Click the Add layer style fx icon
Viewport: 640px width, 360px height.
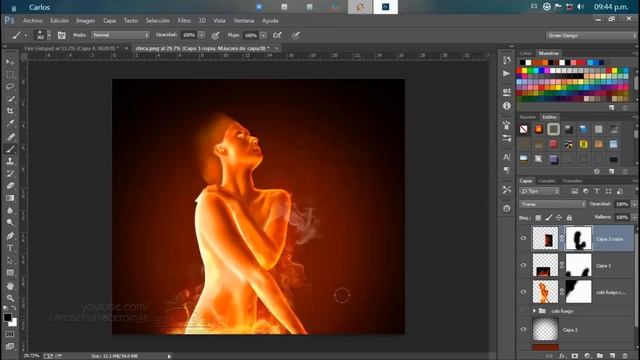point(562,356)
